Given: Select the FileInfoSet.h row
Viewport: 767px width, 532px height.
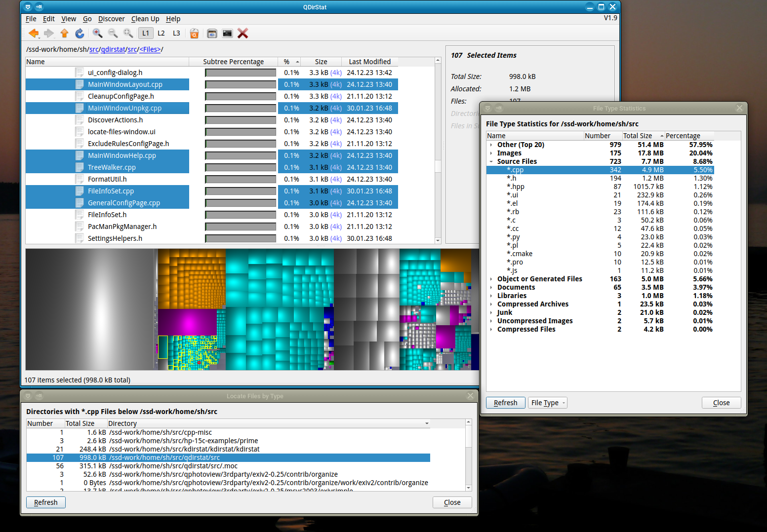Looking at the screenshot, I should pyautogui.click(x=211, y=215).
